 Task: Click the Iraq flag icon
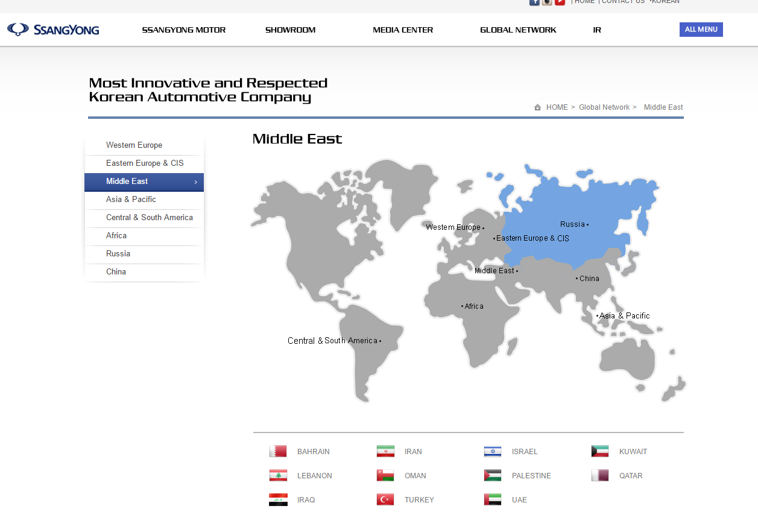pos(278,499)
